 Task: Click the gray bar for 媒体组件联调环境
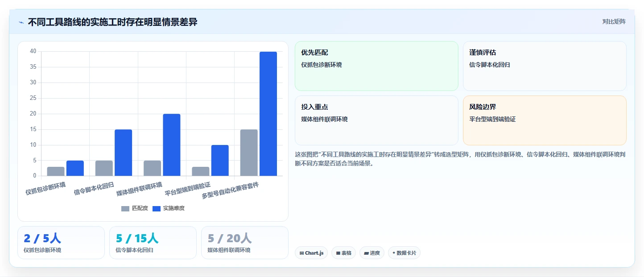click(x=152, y=168)
